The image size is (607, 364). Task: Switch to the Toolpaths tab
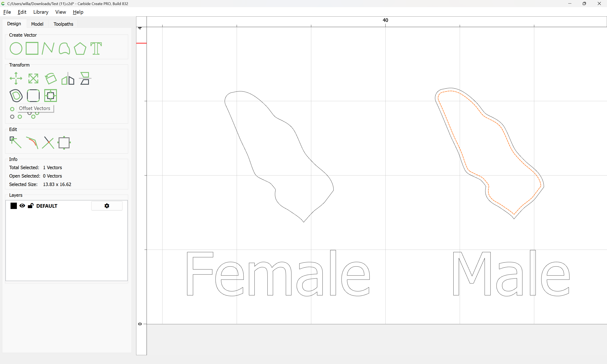coord(63,24)
